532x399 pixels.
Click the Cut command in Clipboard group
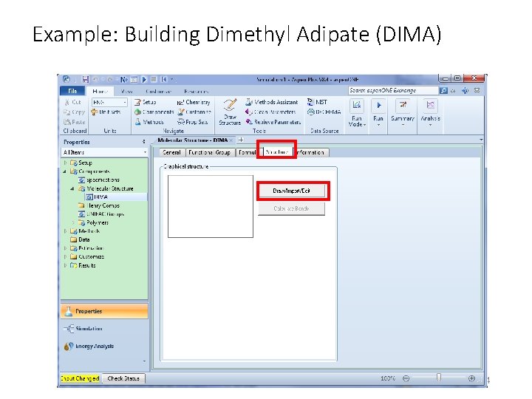(72, 102)
